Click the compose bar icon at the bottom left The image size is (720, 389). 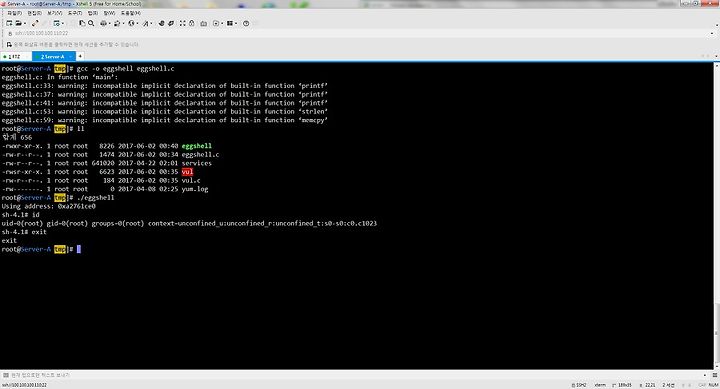(6, 375)
